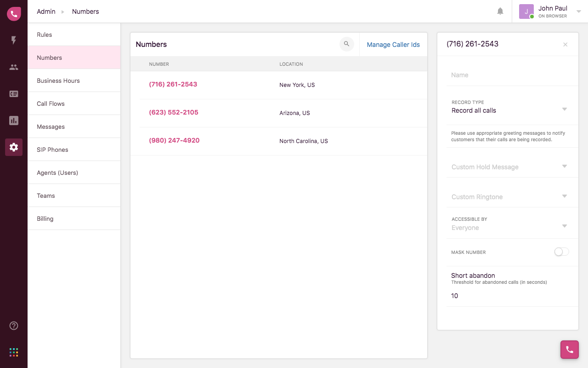
Task: Open number (623) 552-2105
Action: [x=174, y=112]
